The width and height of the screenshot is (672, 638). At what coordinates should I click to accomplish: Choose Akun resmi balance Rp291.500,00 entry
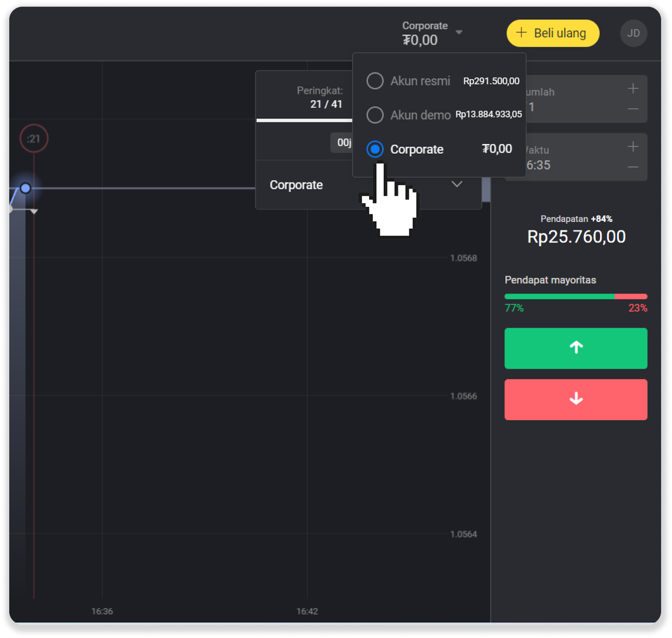[x=491, y=81]
